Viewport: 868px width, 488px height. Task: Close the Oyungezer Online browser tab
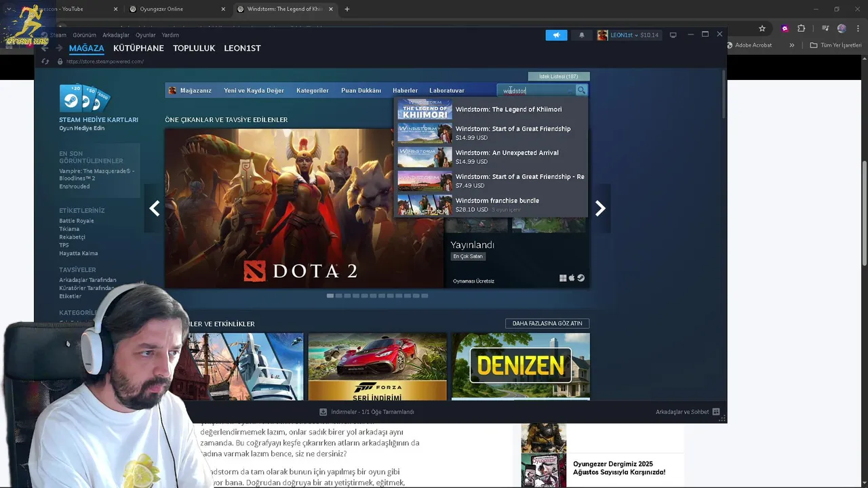[223, 9]
